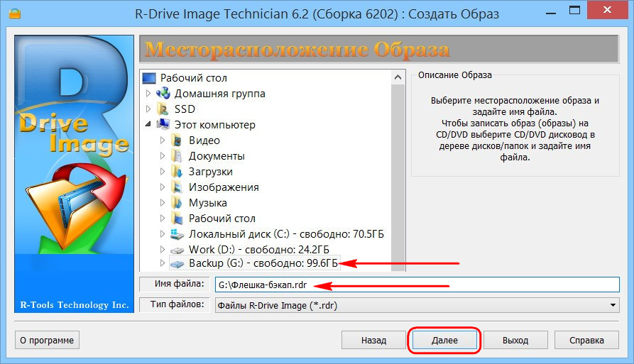Click the Музыка folder icon
This screenshot has width=634, height=364.
[177, 202]
